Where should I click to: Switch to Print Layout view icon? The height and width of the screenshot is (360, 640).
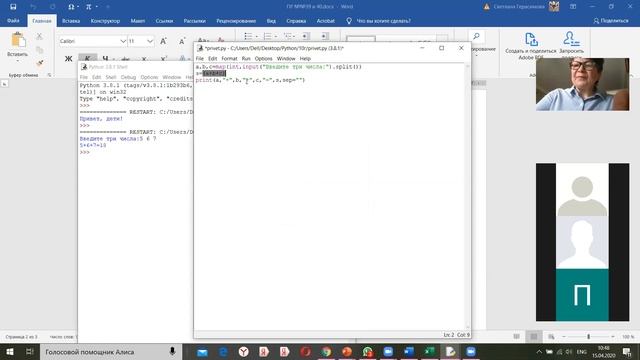pyautogui.click(x=533, y=337)
